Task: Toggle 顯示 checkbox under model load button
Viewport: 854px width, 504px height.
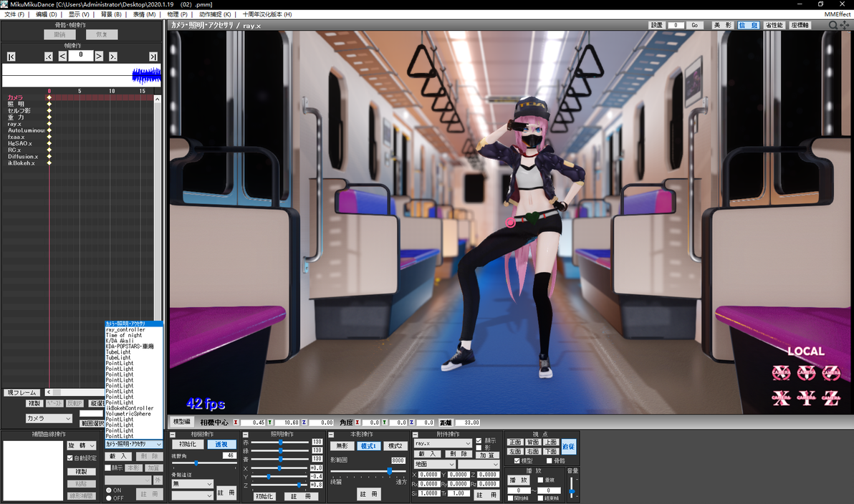Action: (108, 467)
